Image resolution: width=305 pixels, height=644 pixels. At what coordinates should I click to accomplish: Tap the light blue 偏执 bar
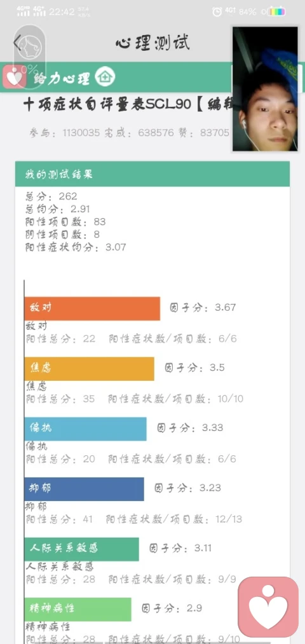click(85, 428)
